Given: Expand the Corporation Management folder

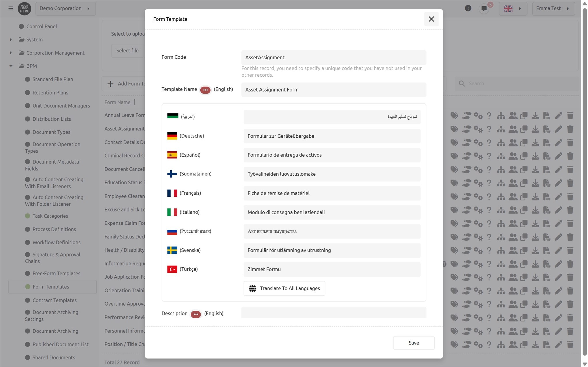Looking at the screenshot, I should coord(11,53).
